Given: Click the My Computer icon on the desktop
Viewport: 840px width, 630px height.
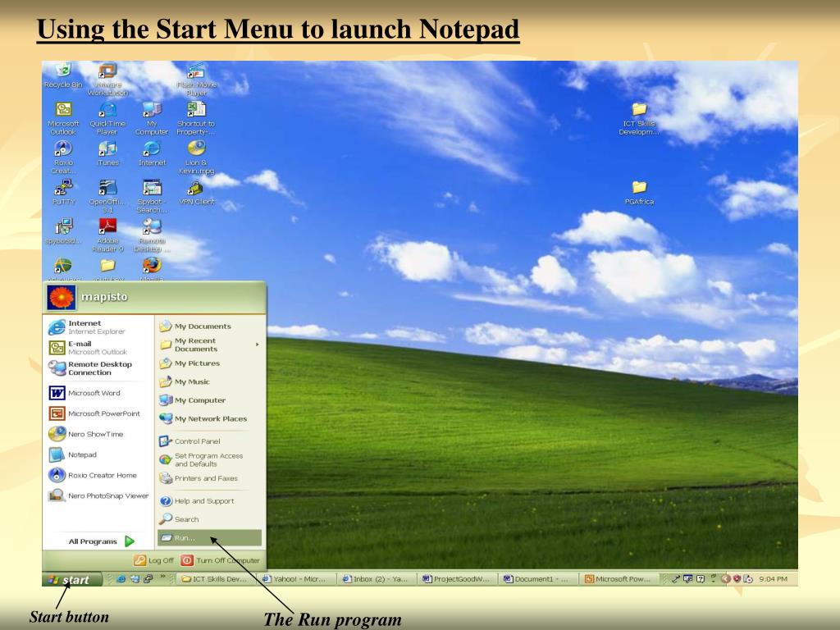Looking at the screenshot, I should tap(152, 118).
